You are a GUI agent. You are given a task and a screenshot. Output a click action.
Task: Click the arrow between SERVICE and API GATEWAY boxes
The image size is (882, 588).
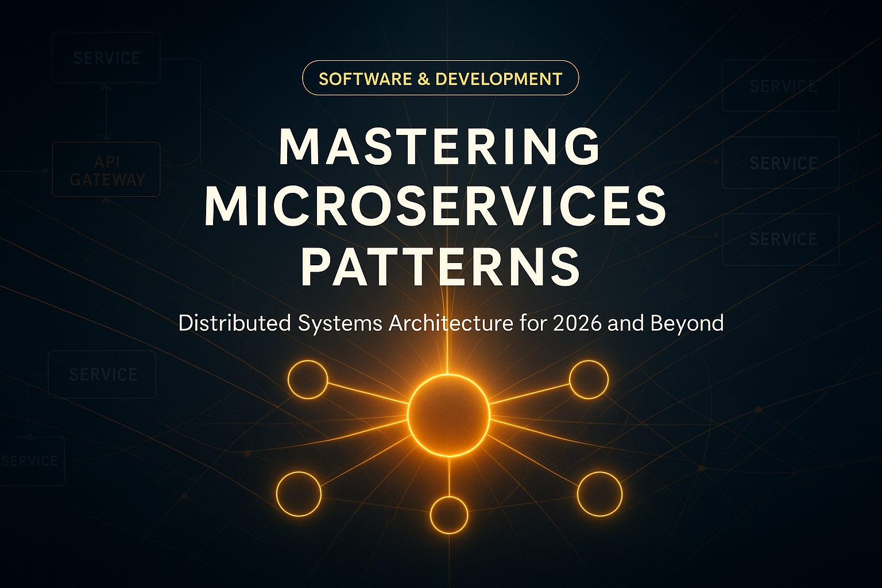coord(106,113)
